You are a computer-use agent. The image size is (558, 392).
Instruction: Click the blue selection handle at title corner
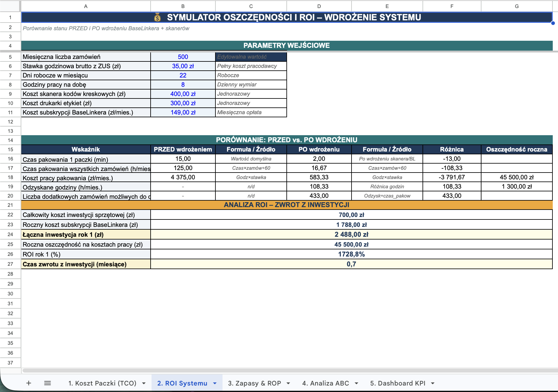tap(553, 23)
